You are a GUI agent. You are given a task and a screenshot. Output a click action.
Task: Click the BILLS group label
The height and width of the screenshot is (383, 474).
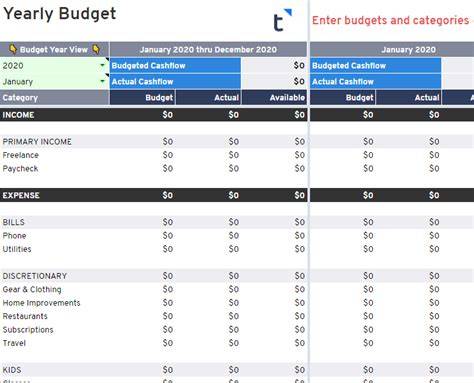14,222
